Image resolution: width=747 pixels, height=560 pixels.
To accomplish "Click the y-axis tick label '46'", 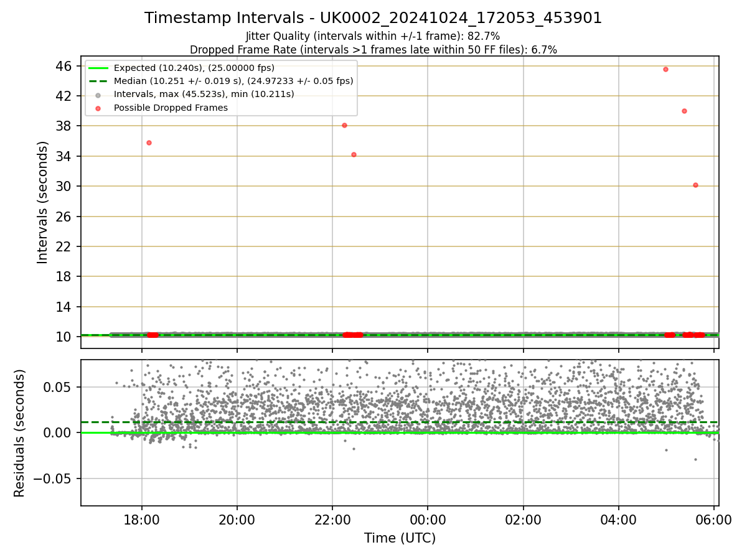I will pyautogui.click(x=65, y=66).
